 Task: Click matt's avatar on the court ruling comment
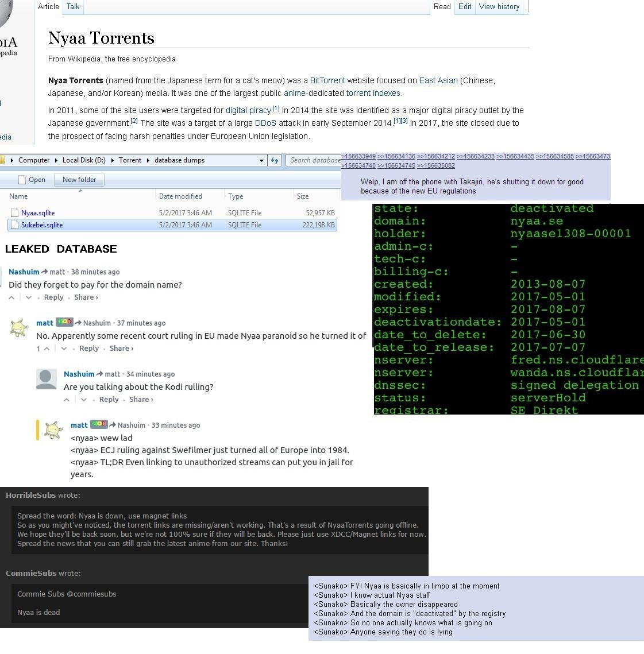click(x=19, y=328)
